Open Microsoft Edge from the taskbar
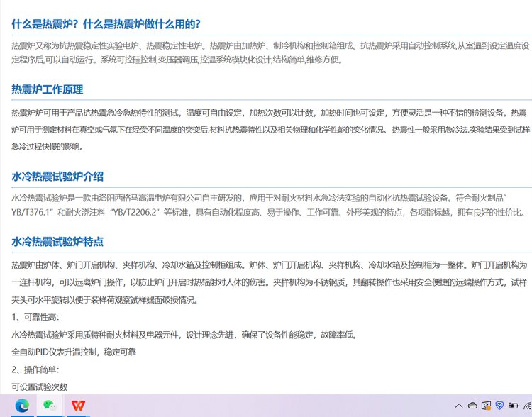Viewport: 532px width, 417px height. point(23,406)
